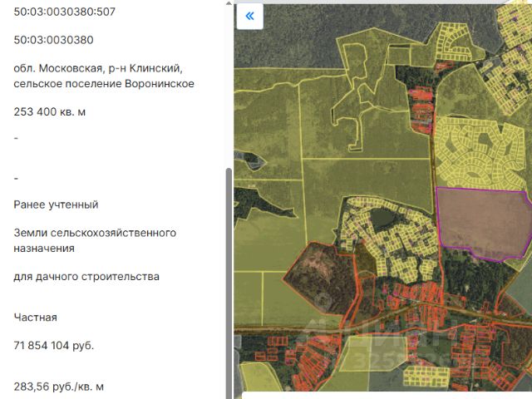Select the area value 253 400 кв. м

point(50,112)
